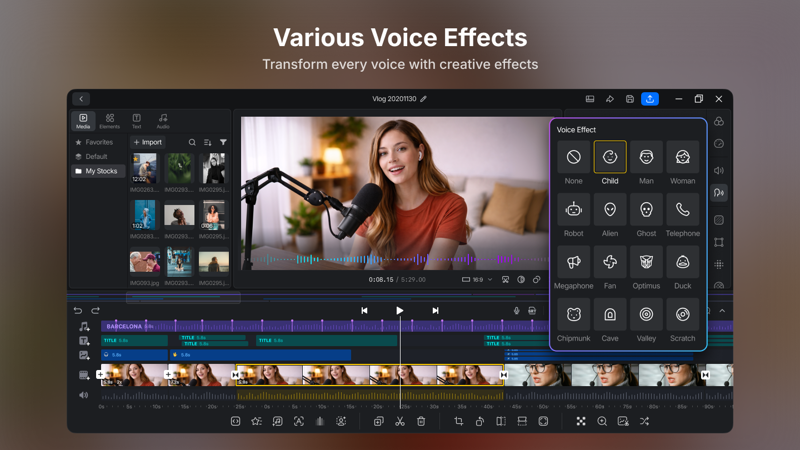Click the blue export button
The width and height of the screenshot is (800, 450).
(649, 99)
